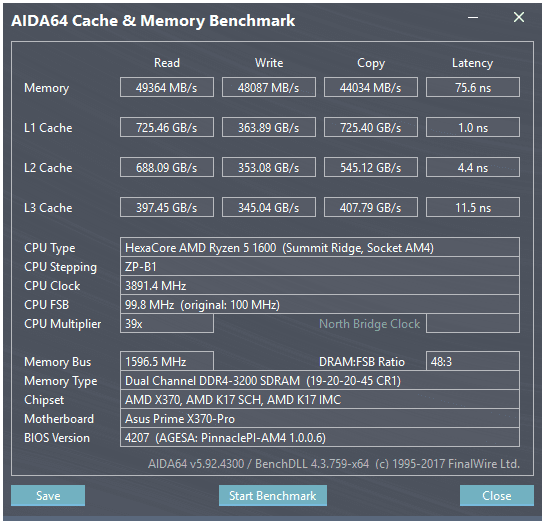Select the L1 Cache Read value
The image size is (545, 524).
[x=167, y=127]
